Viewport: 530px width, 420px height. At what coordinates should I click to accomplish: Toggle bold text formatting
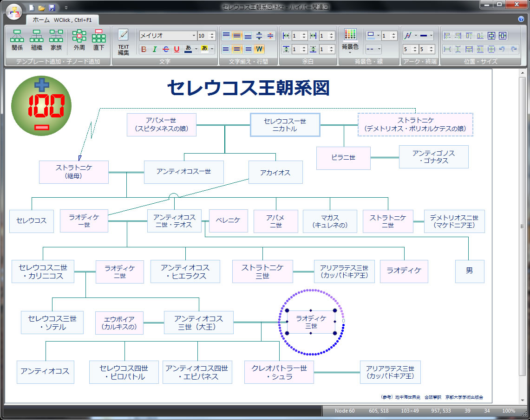pos(144,49)
